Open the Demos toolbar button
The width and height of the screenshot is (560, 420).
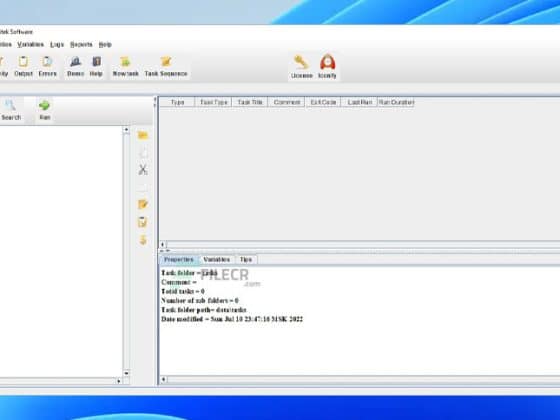click(75, 66)
